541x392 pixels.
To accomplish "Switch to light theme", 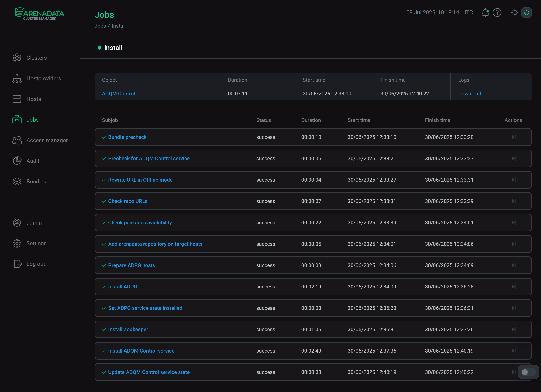I will coord(514,12).
